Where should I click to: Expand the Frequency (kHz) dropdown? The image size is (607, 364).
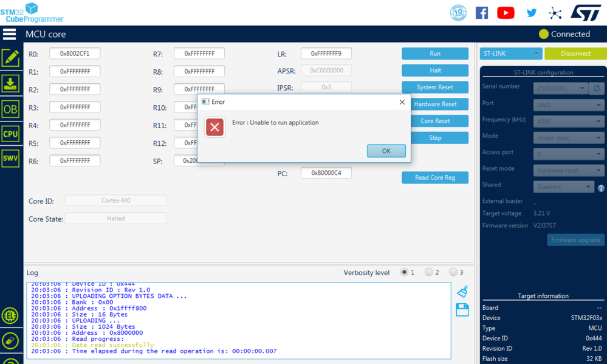coord(568,121)
